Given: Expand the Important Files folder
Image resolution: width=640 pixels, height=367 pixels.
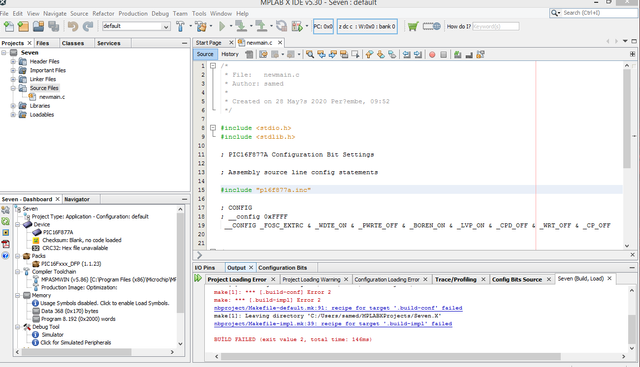Looking at the screenshot, I should 13,70.
